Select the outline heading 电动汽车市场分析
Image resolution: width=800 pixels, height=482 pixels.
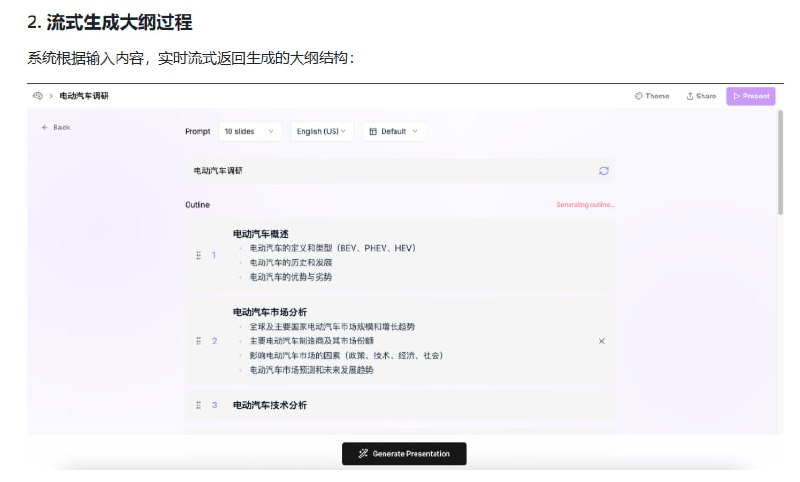tap(270, 312)
